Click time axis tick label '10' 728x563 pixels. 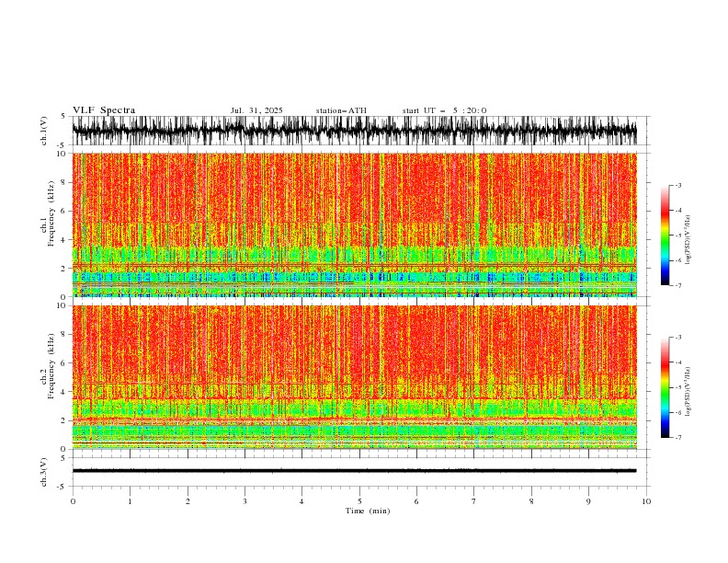point(646,501)
